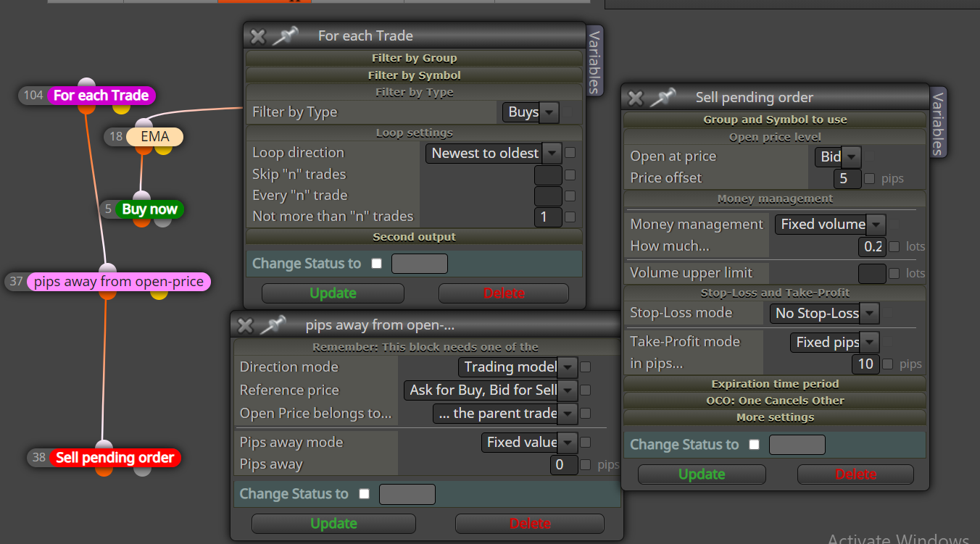This screenshot has height=544, width=980.
Task: Collapse Loop settings section
Action: tap(414, 133)
